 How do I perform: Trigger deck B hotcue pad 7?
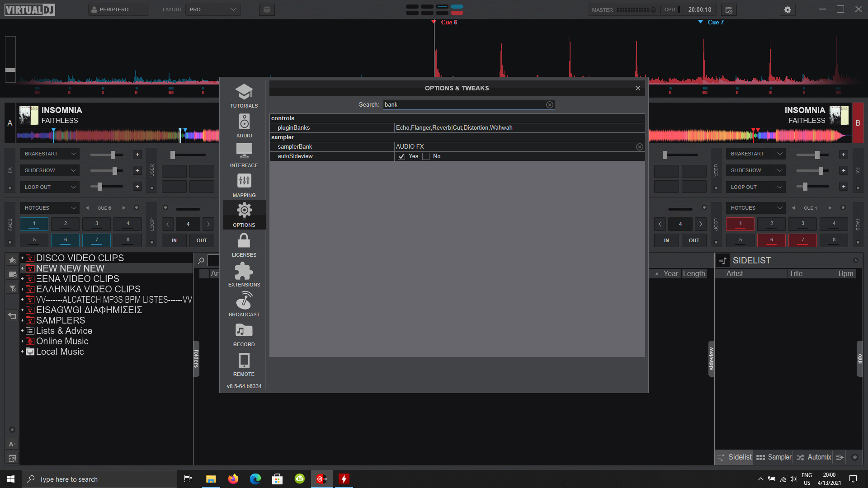click(802, 240)
